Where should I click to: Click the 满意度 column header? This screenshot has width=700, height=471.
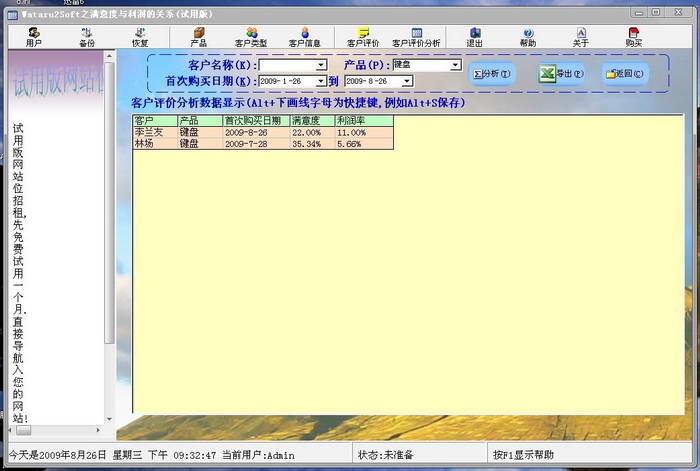[312, 121]
